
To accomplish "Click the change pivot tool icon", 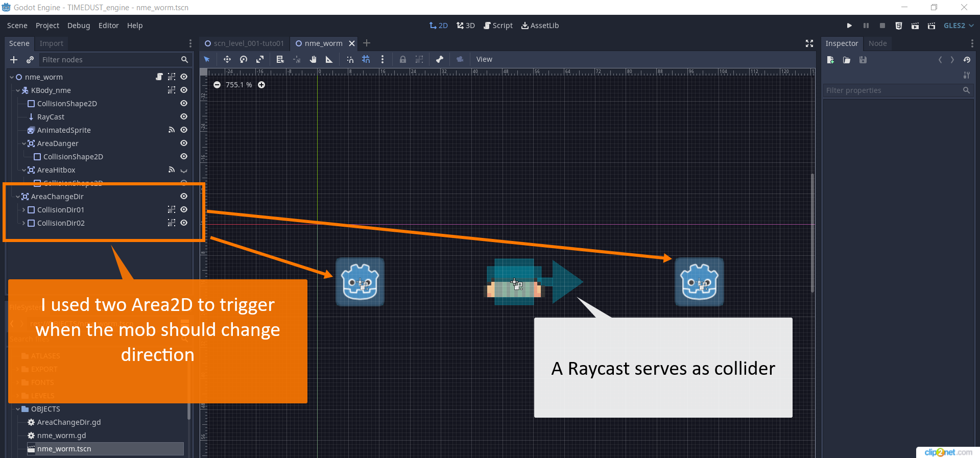I will tap(297, 59).
